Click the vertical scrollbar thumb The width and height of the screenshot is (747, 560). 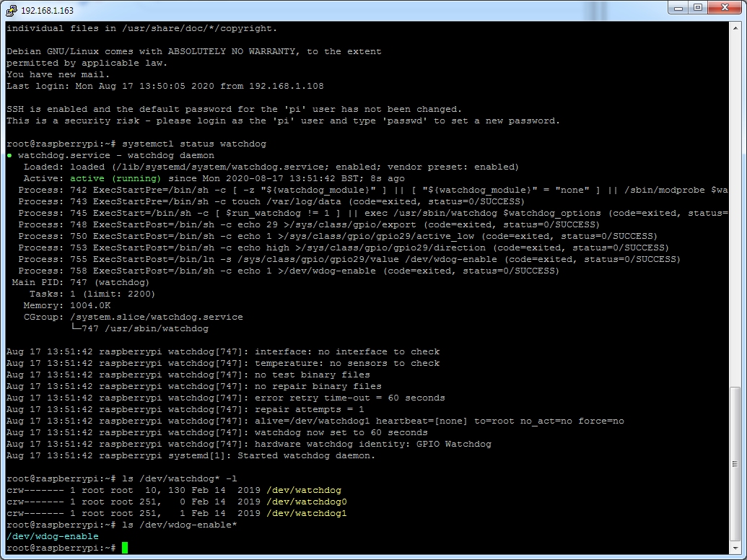point(735,463)
